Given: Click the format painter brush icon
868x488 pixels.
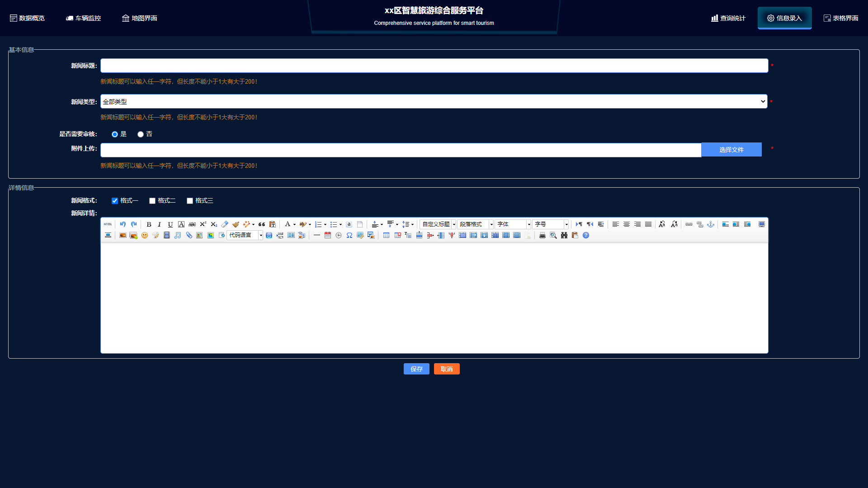Looking at the screenshot, I should (x=236, y=224).
